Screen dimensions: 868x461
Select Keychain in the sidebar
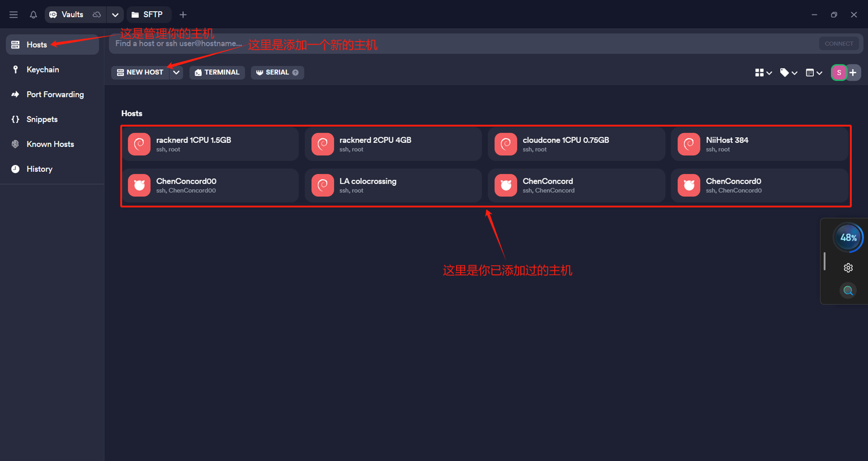click(x=43, y=69)
